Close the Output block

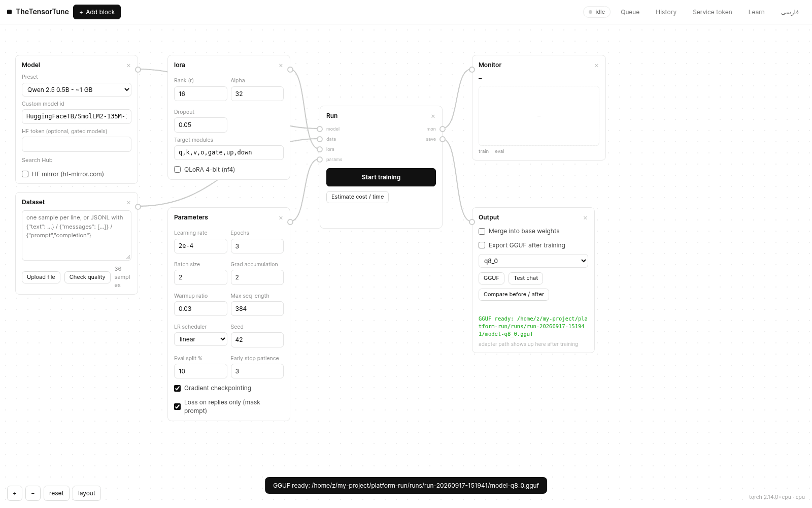click(585, 218)
